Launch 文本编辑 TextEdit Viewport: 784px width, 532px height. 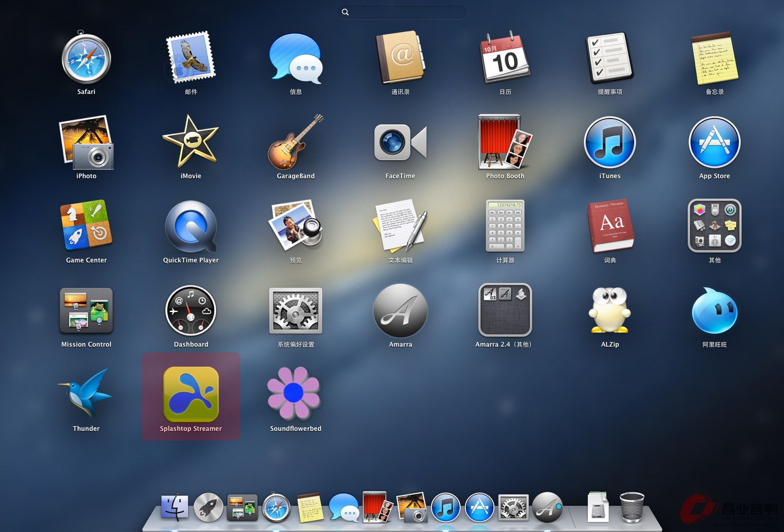pyautogui.click(x=400, y=225)
